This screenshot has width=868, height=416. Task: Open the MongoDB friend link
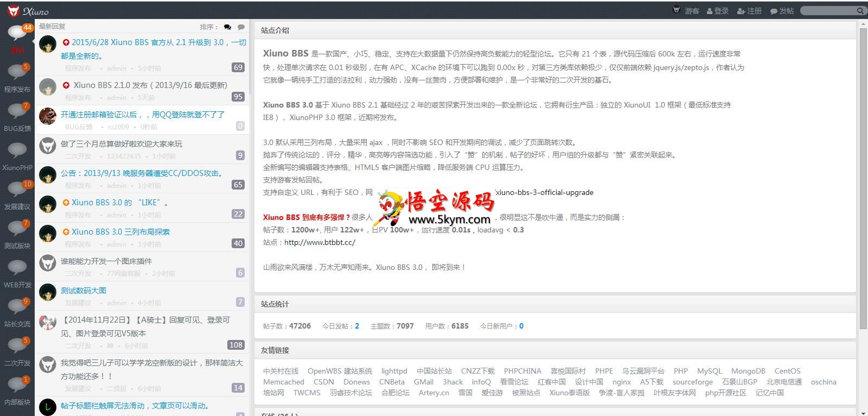748,371
